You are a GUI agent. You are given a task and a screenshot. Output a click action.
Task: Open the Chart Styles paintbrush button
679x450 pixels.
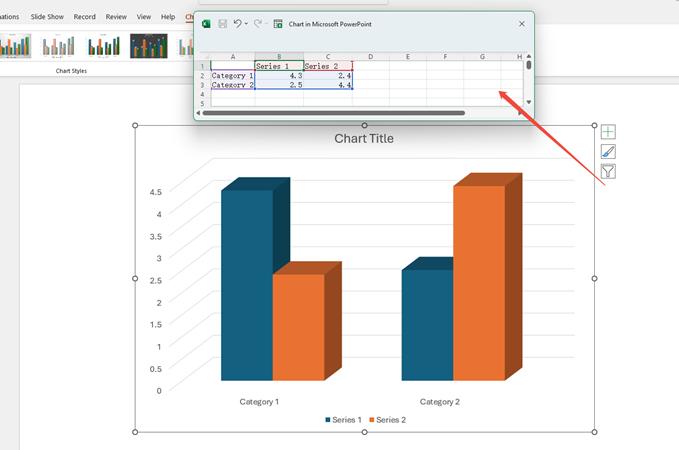608,152
